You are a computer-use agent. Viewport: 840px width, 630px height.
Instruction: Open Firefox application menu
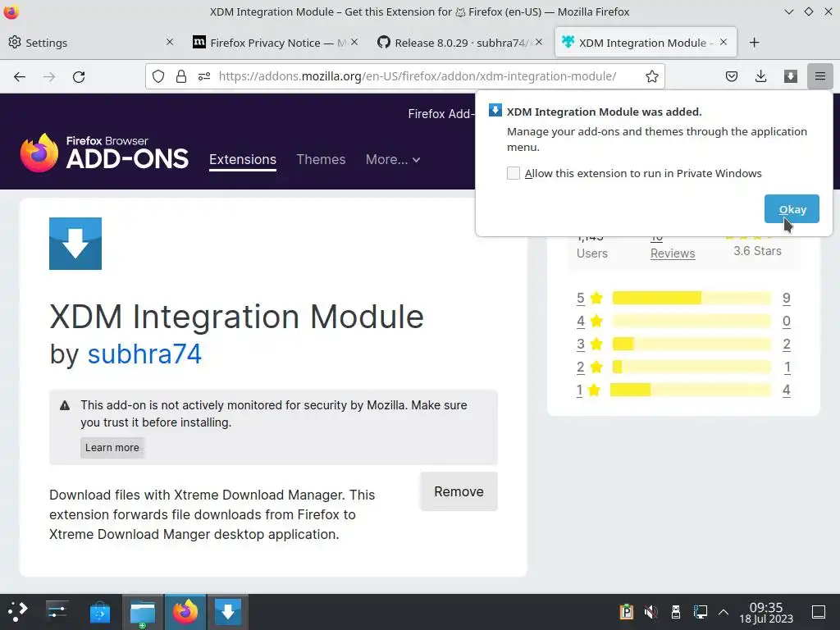click(x=819, y=76)
